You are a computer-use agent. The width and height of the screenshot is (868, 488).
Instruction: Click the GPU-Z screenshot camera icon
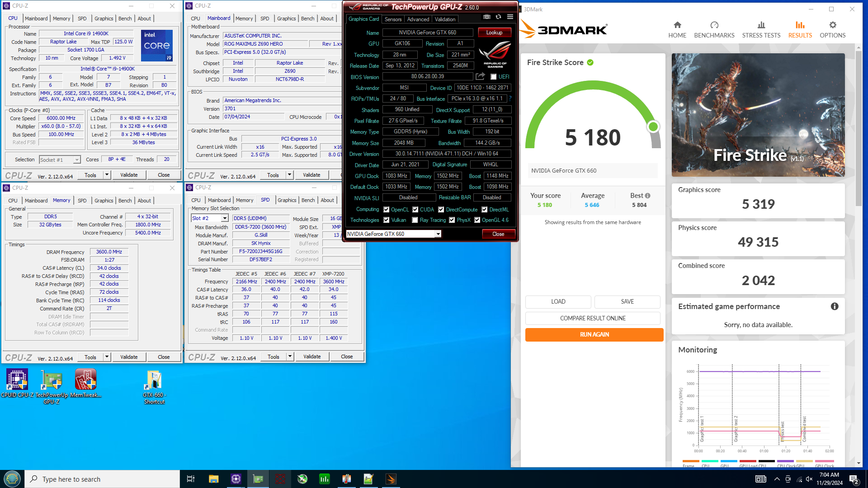[487, 17]
